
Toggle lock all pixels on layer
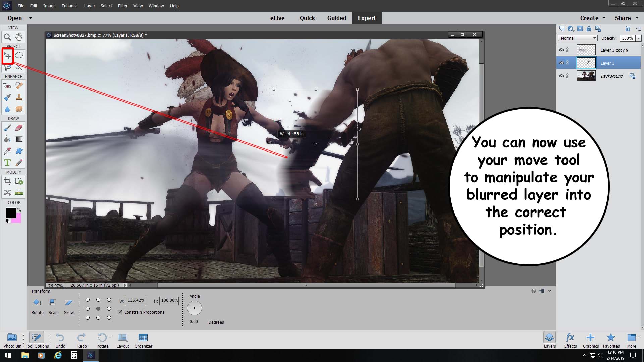coord(589,29)
